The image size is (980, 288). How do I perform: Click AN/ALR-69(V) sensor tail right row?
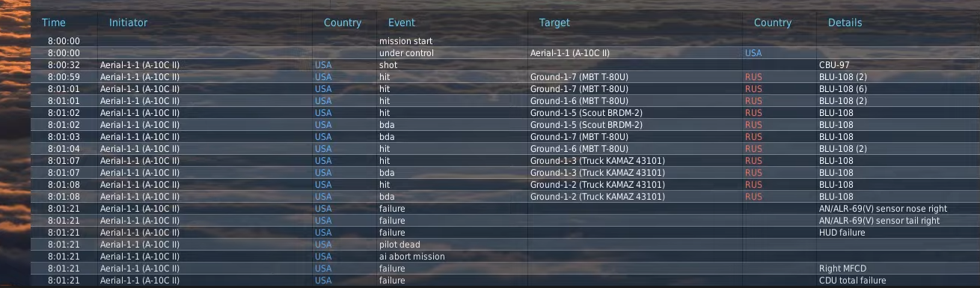coord(505,221)
